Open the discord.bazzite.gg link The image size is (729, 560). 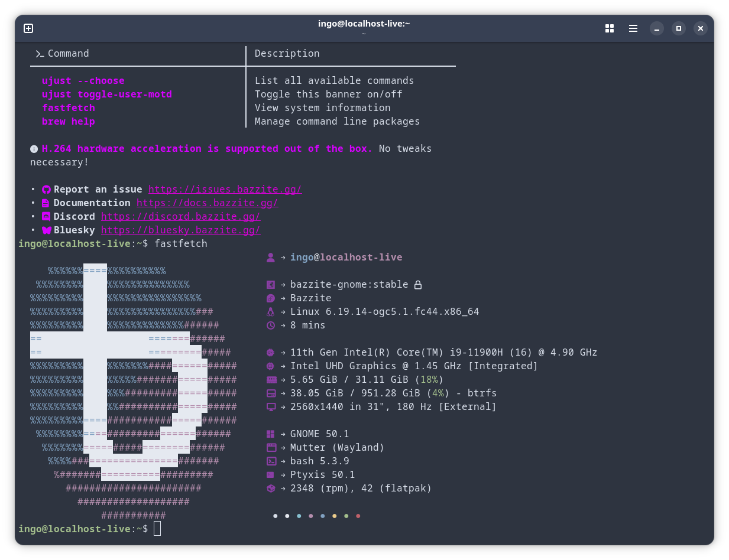pyautogui.click(x=181, y=217)
